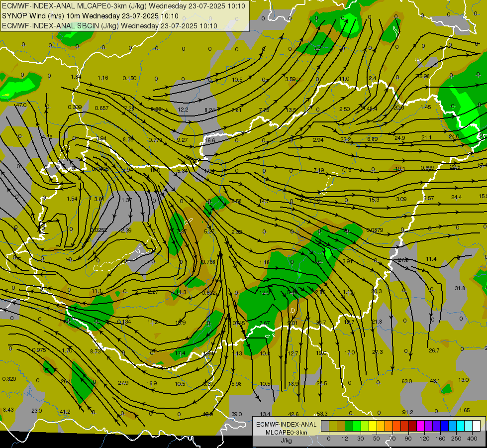Click the map value '0.0252'
This screenshot has width=487, height=448.
99,230
